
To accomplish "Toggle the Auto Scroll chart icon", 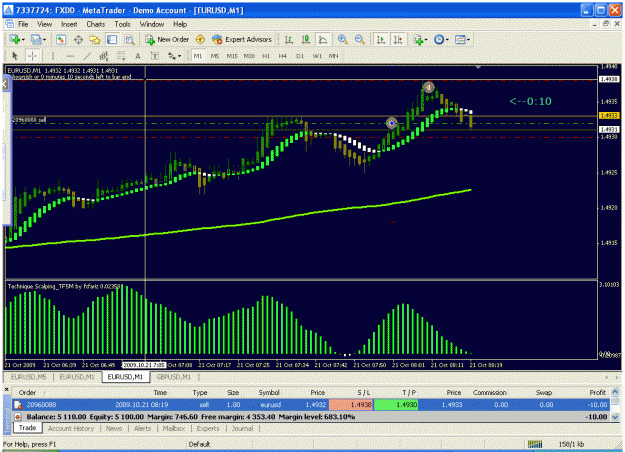I will 381,39.
